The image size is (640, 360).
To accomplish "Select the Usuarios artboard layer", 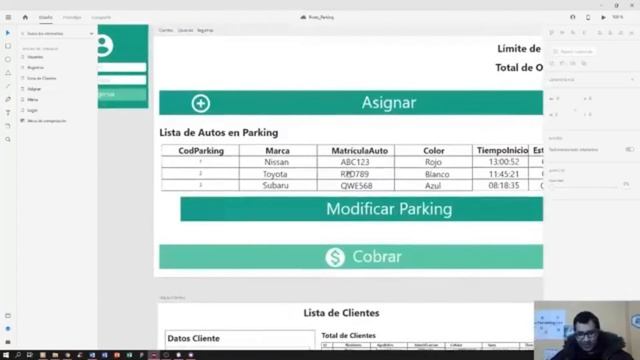I will coord(35,57).
